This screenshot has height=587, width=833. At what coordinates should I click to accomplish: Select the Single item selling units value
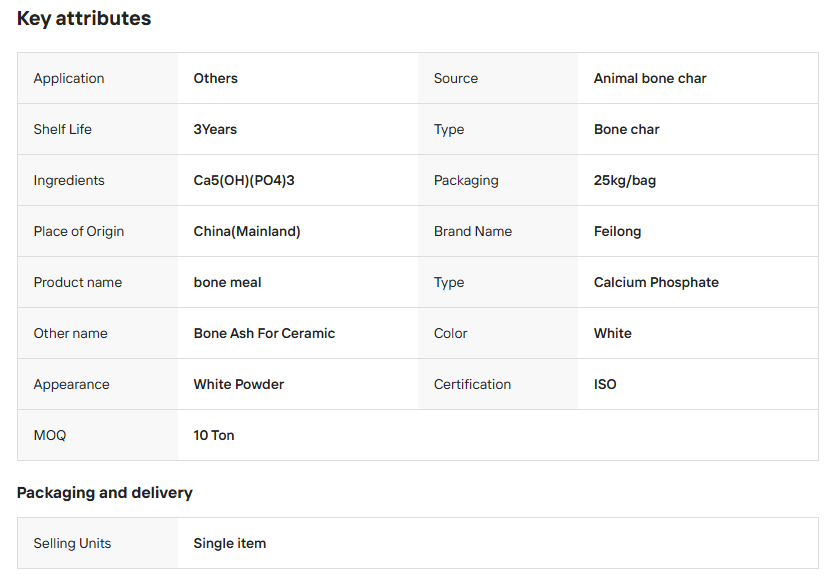click(230, 543)
